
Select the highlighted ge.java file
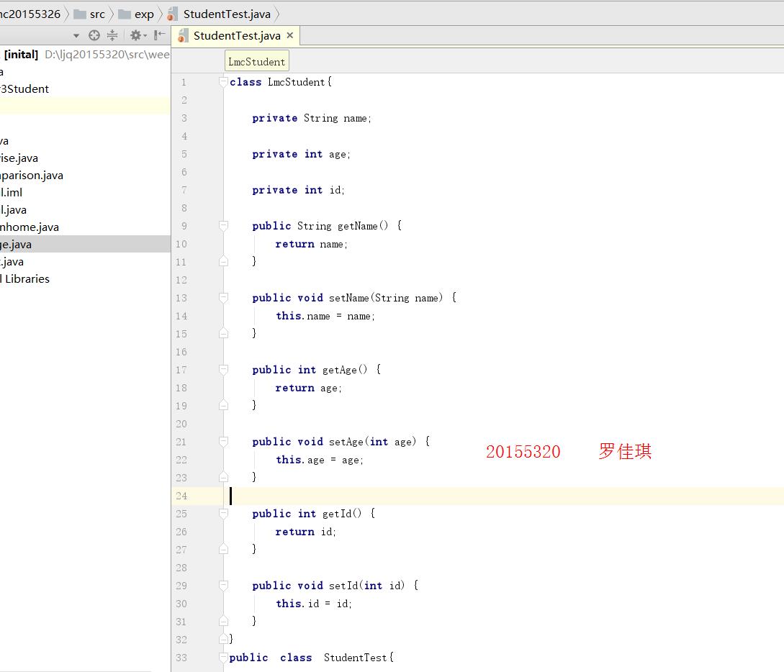point(85,245)
